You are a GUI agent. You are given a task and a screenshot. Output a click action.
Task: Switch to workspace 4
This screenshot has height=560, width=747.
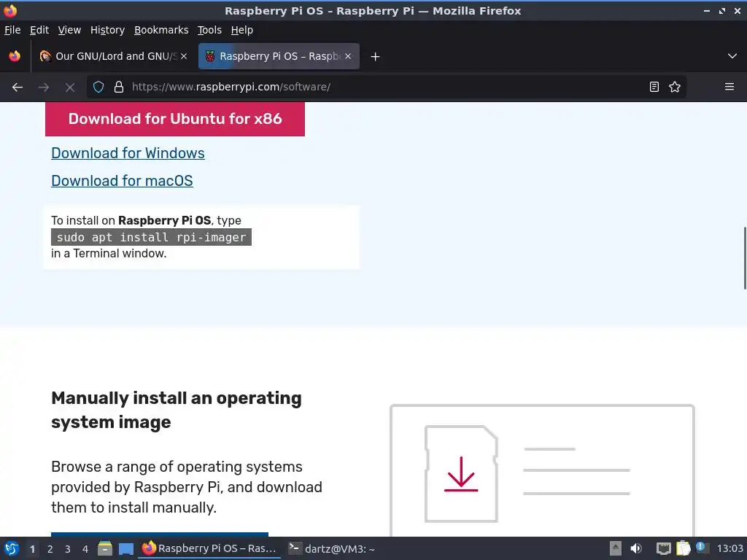pos(85,549)
